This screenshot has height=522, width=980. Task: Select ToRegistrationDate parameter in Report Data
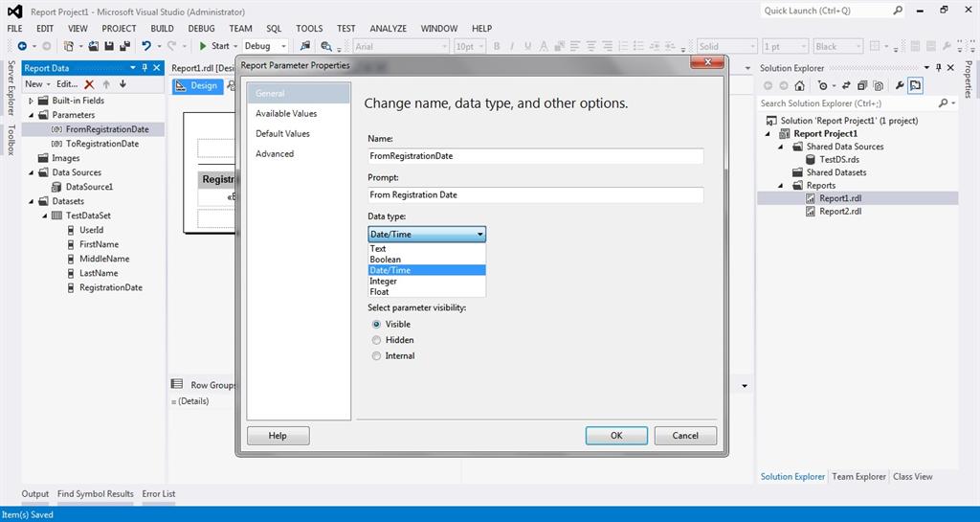point(102,144)
